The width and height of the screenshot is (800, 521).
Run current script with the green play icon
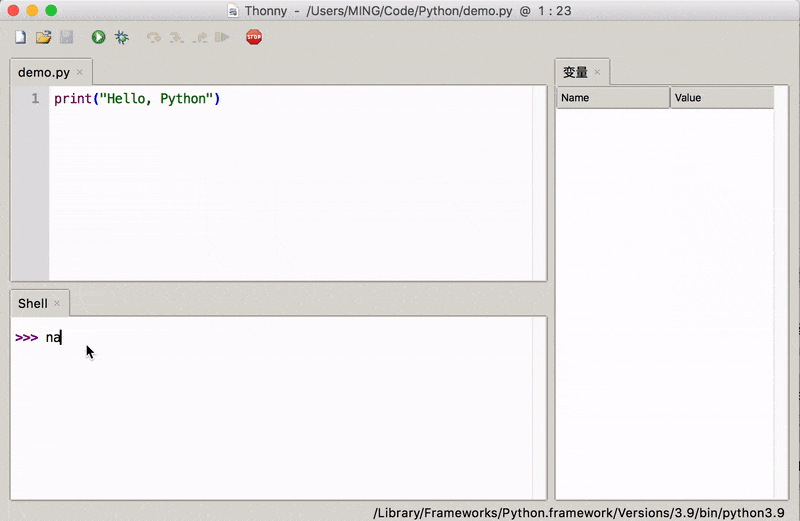click(x=98, y=37)
